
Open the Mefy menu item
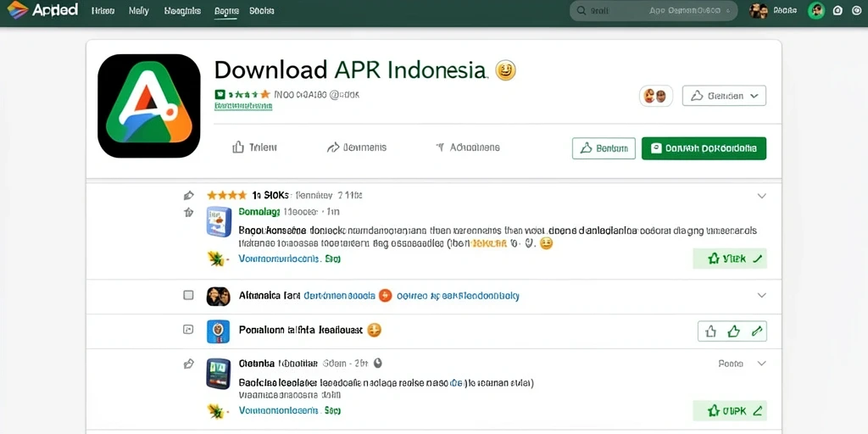tap(138, 10)
